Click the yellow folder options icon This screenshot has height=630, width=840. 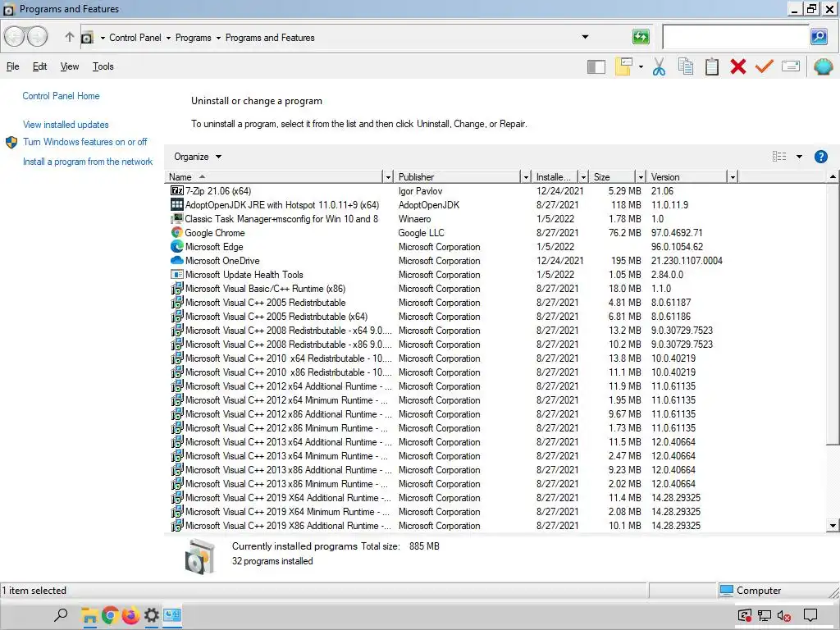pyautogui.click(x=623, y=66)
